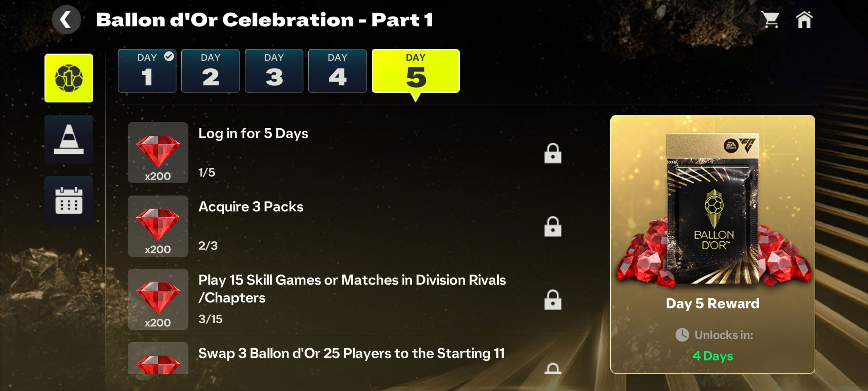The width and height of the screenshot is (868, 391).
Task: Select the football quests sidebar icon
Action: 69,78
